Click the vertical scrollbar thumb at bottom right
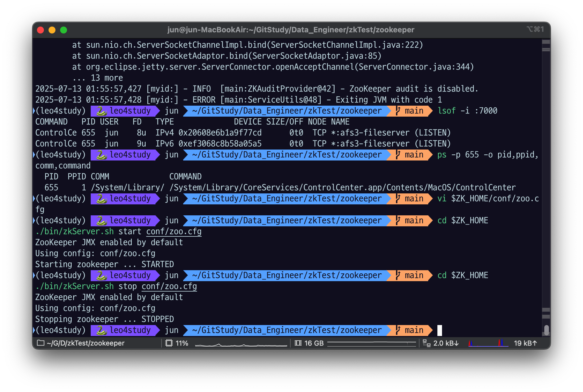The height and width of the screenshot is (392, 583). (x=546, y=330)
